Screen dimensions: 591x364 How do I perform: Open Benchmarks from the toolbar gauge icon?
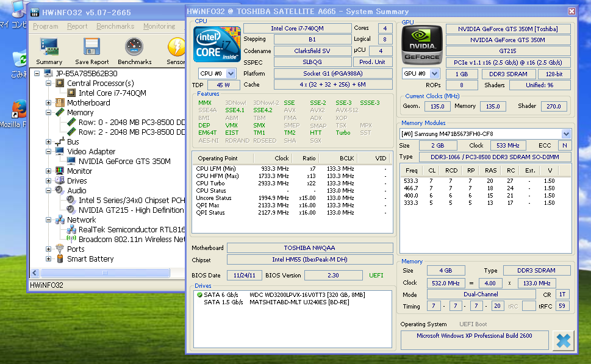tap(134, 48)
